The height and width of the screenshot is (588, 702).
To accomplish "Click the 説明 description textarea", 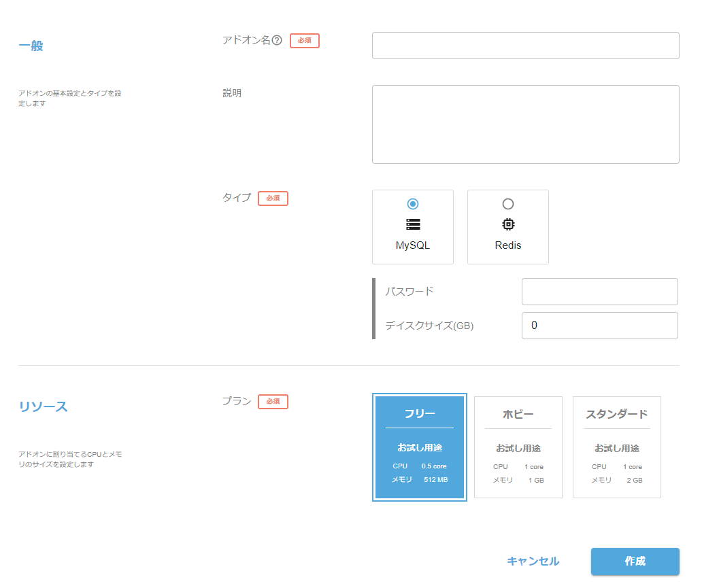I will (x=525, y=124).
